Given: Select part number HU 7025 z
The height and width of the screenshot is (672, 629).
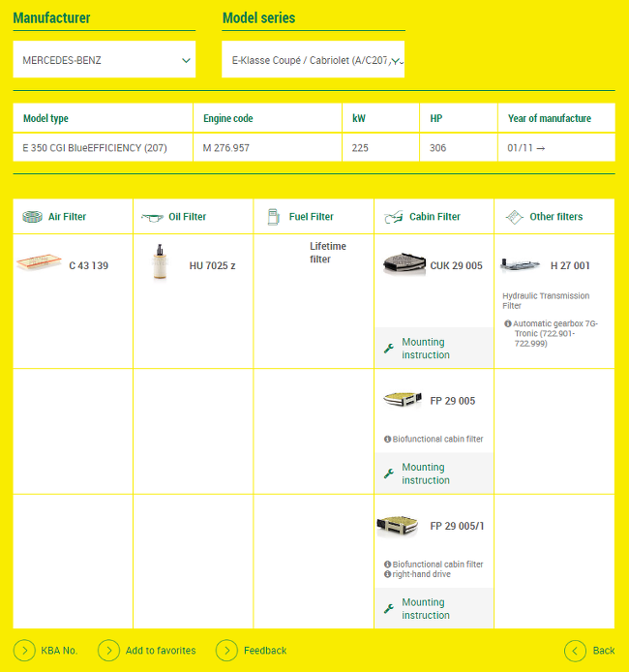Looking at the screenshot, I should pos(212,265).
